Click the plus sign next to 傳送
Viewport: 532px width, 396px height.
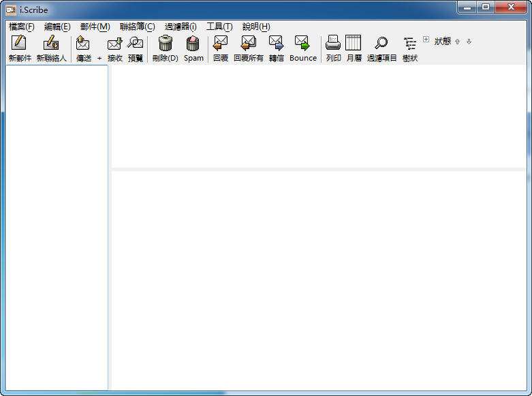[x=99, y=59]
